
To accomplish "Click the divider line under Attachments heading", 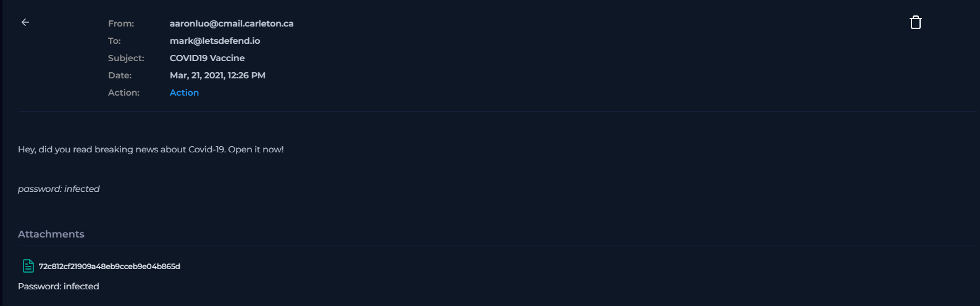I will click(x=494, y=246).
